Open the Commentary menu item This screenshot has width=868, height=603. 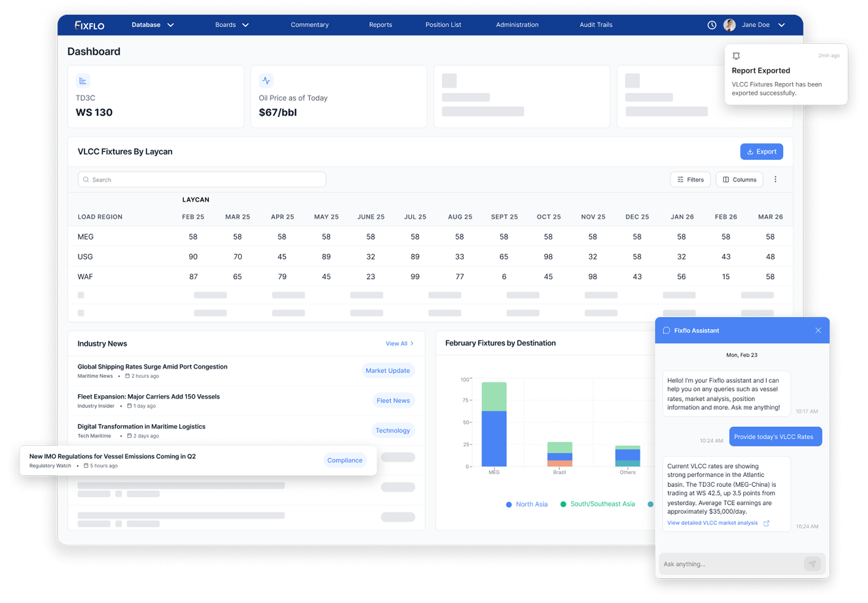[309, 25]
